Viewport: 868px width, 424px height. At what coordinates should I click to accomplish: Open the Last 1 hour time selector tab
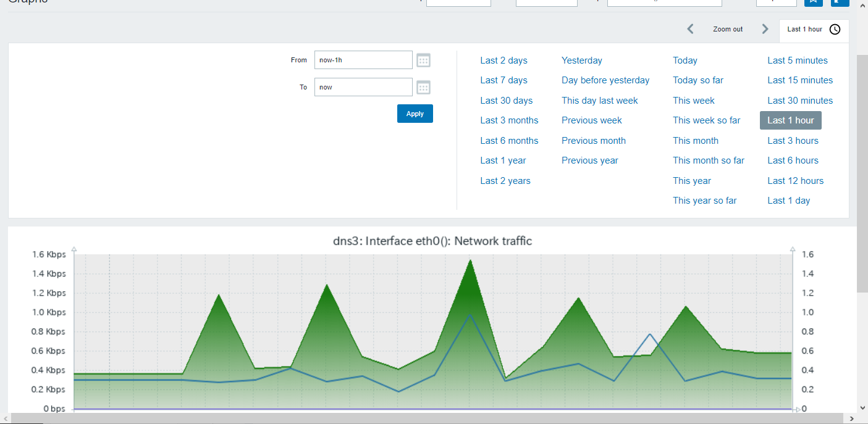click(x=814, y=30)
